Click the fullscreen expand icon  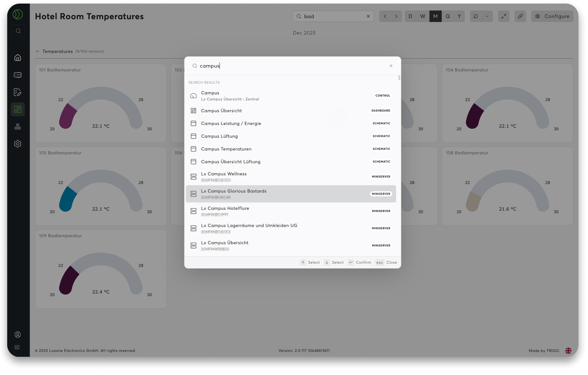coord(503,16)
